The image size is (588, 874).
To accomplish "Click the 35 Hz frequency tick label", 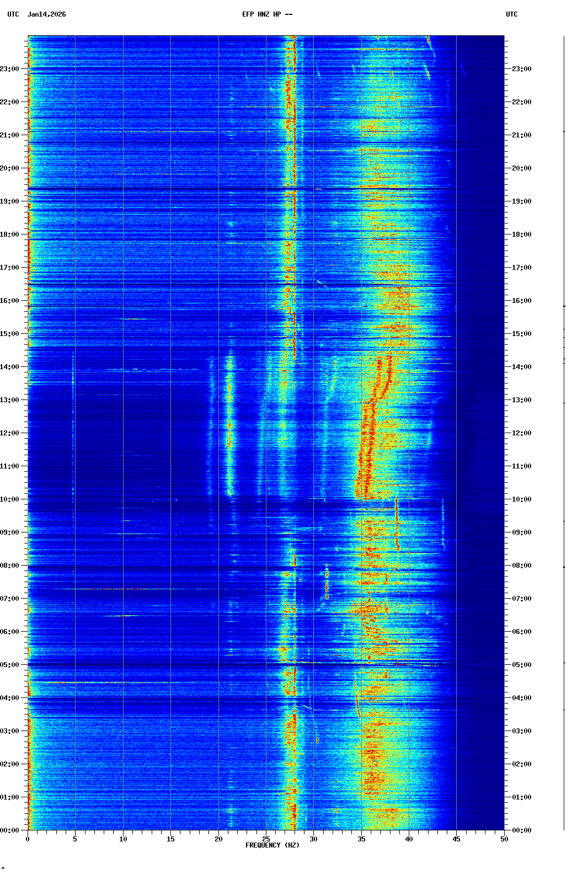I will pos(361,839).
